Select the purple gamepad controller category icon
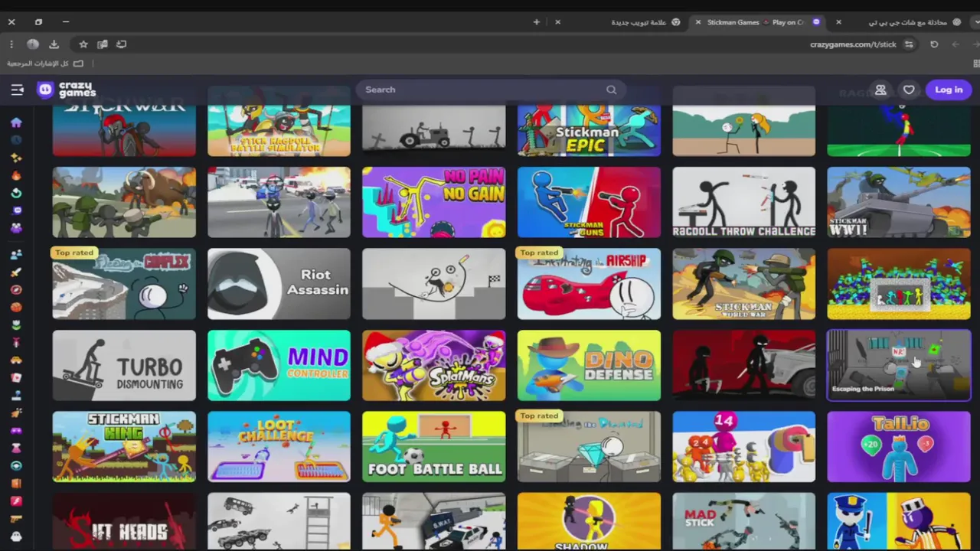 [16, 431]
